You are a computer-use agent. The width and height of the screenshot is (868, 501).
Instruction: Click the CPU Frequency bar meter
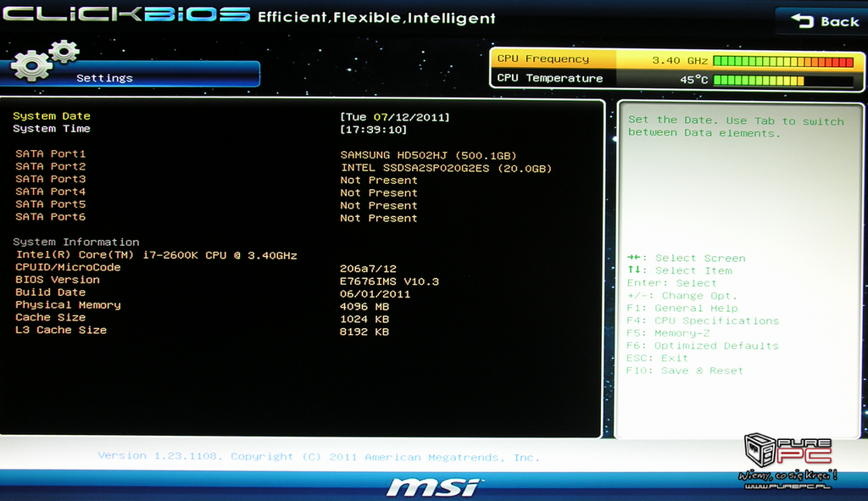tap(783, 61)
